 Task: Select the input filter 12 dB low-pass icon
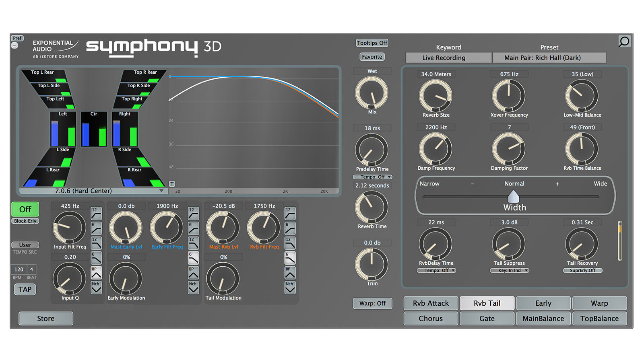coord(96,243)
